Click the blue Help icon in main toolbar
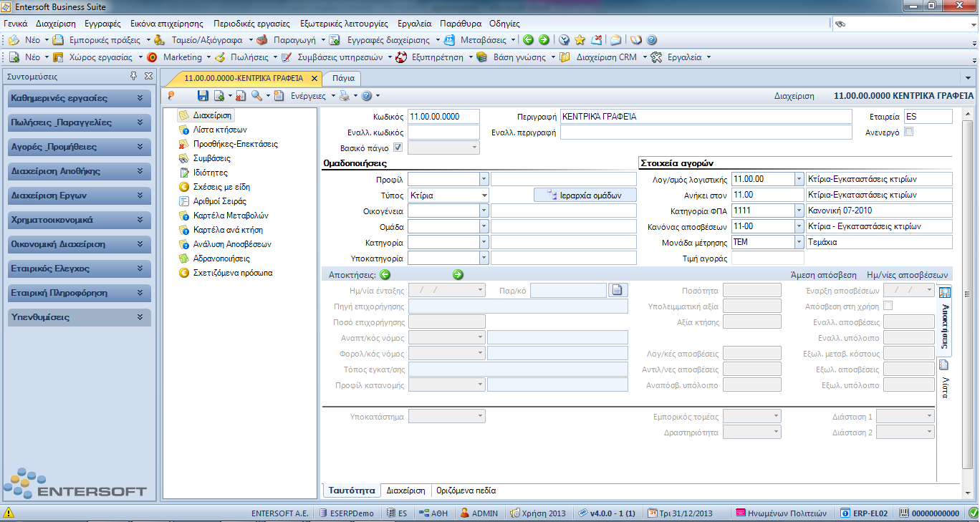This screenshot has width=980, height=522. (651, 40)
